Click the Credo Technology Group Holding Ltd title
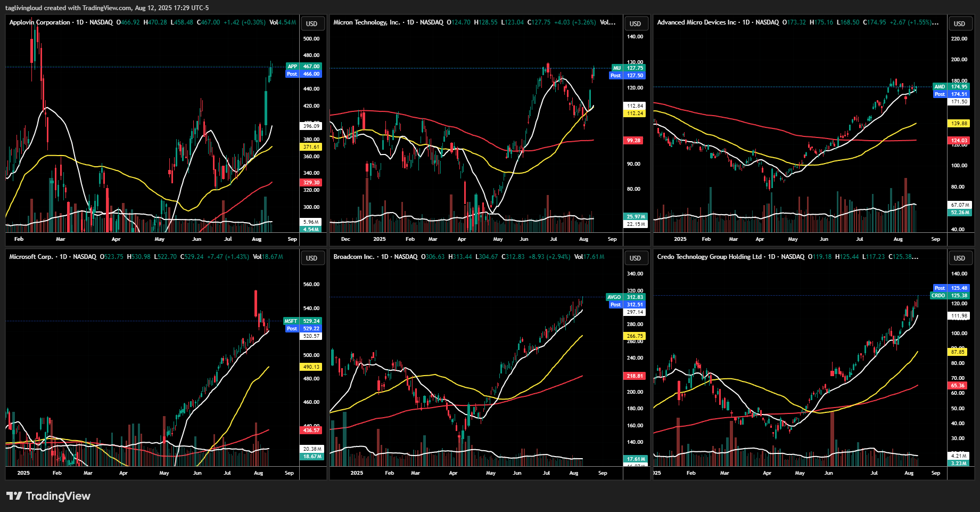This screenshot has height=512, width=980. pyautogui.click(x=709, y=257)
